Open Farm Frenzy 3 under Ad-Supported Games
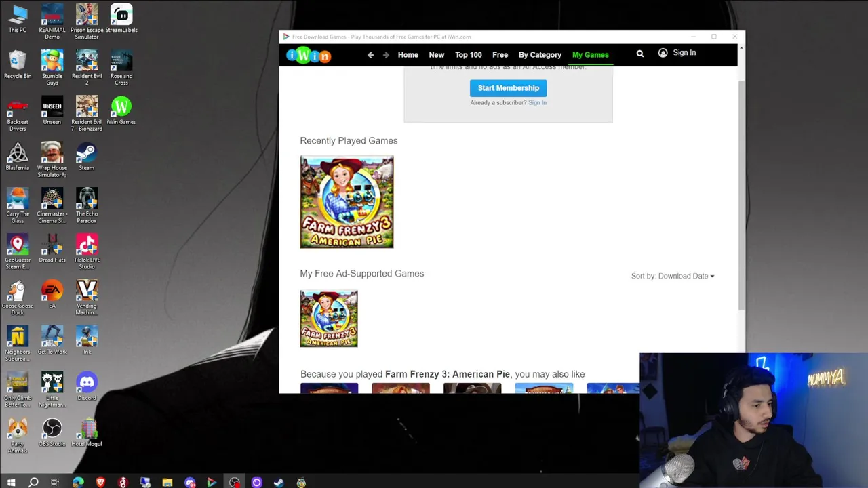868x488 pixels. (329, 319)
